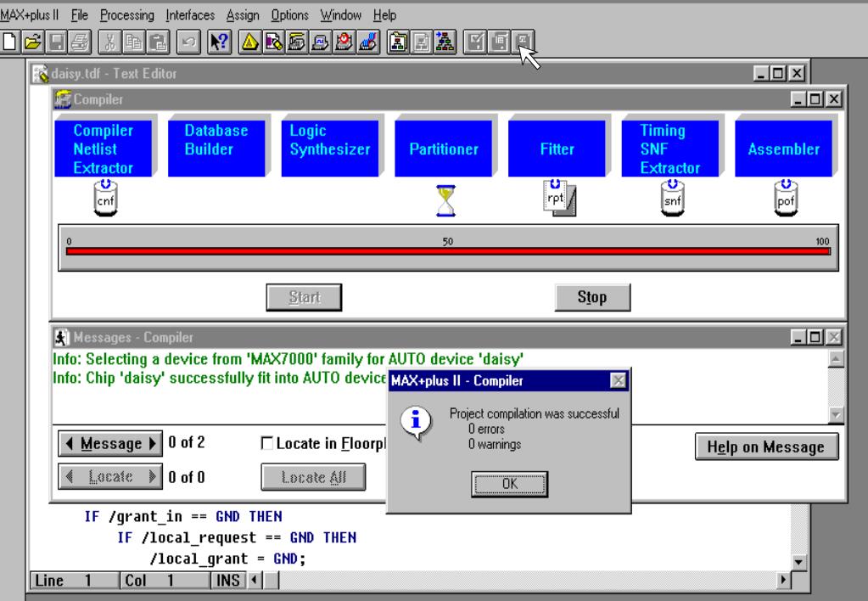Screen dimensions: 868x601
Task: Click the Save and Simulate toolbar icon
Action: [x=523, y=42]
